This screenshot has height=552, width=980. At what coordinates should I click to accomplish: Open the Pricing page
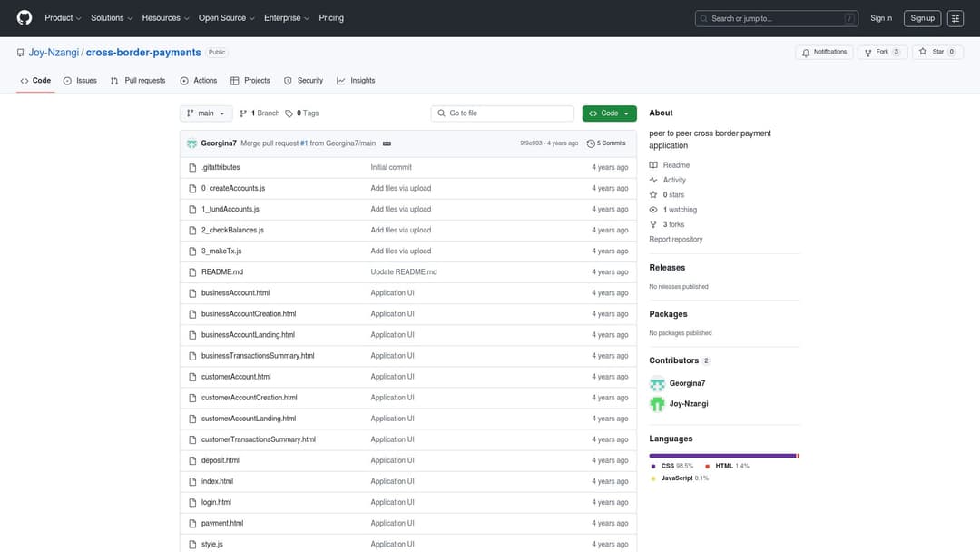(331, 18)
